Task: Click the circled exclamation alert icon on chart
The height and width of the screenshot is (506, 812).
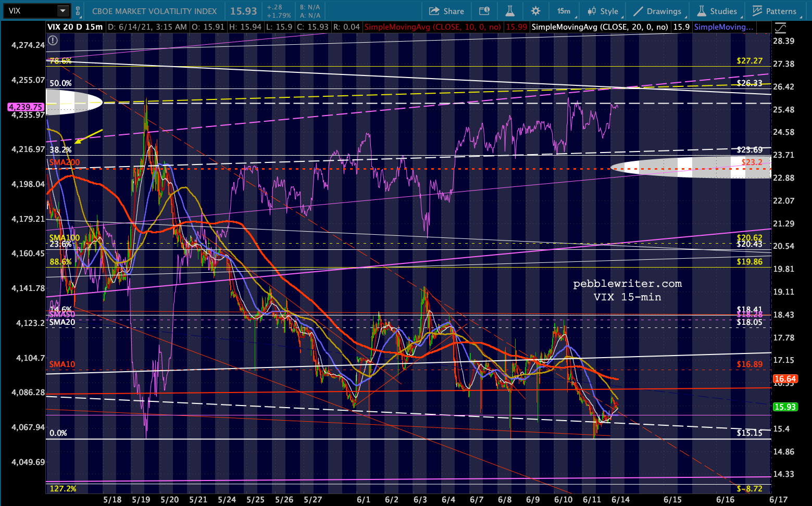Action: (53, 40)
